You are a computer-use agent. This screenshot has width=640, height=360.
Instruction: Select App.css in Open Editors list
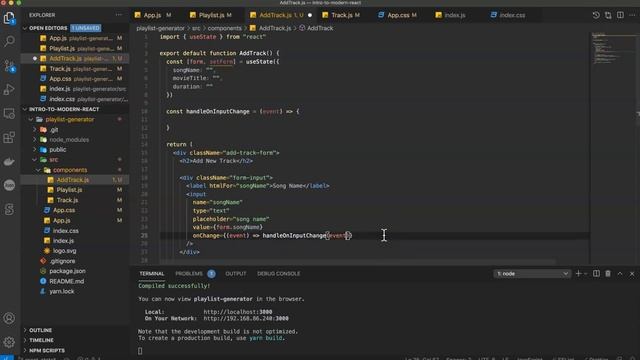76,79
